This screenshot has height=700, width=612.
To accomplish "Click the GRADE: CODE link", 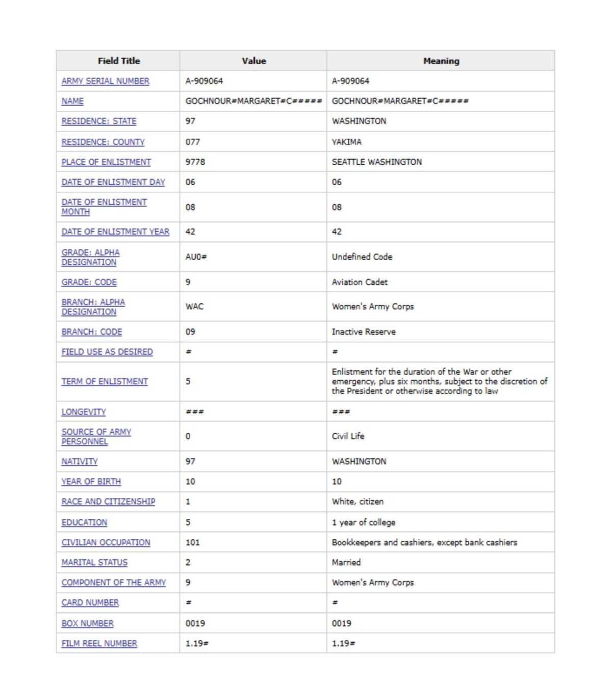I will (x=89, y=282).
